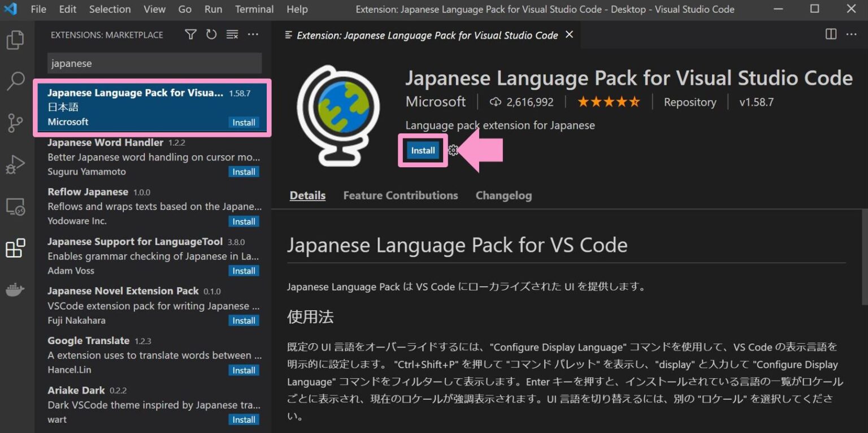The width and height of the screenshot is (868, 433).
Task: Open the Manage gear next to Install
Action: pos(453,150)
